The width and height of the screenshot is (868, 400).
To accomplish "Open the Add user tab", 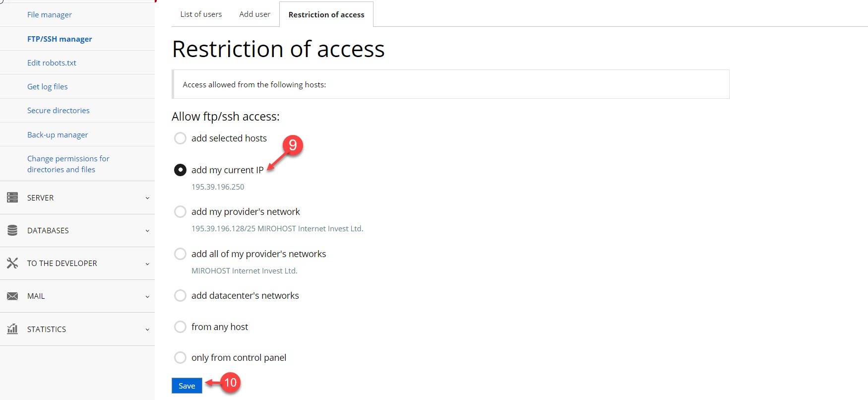I will click(x=254, y=14).
